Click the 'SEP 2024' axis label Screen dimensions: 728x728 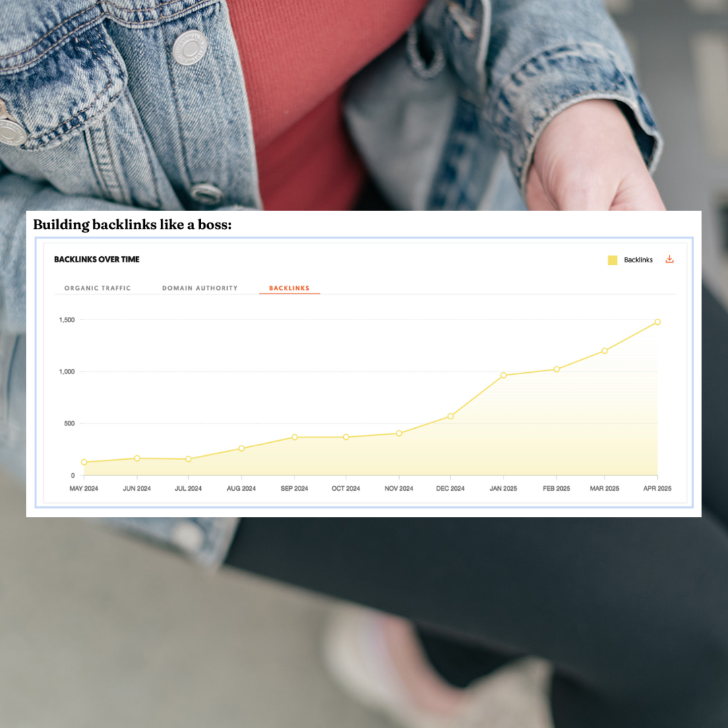(x=295, y=489)
